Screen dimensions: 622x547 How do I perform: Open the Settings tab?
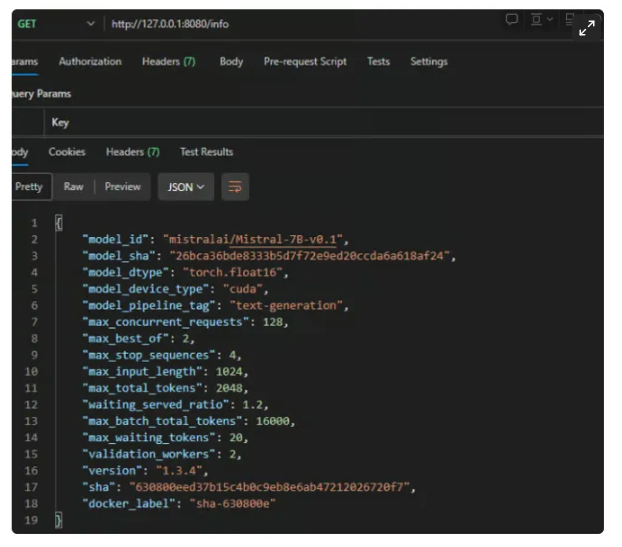coord(429,61)
